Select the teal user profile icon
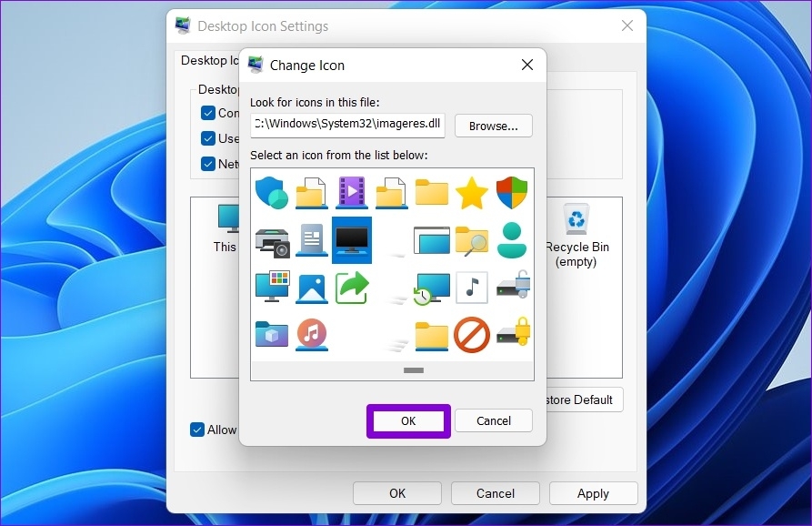Image resolution: width=812 pixels, height=526 pixels. [x=511, y=240]
